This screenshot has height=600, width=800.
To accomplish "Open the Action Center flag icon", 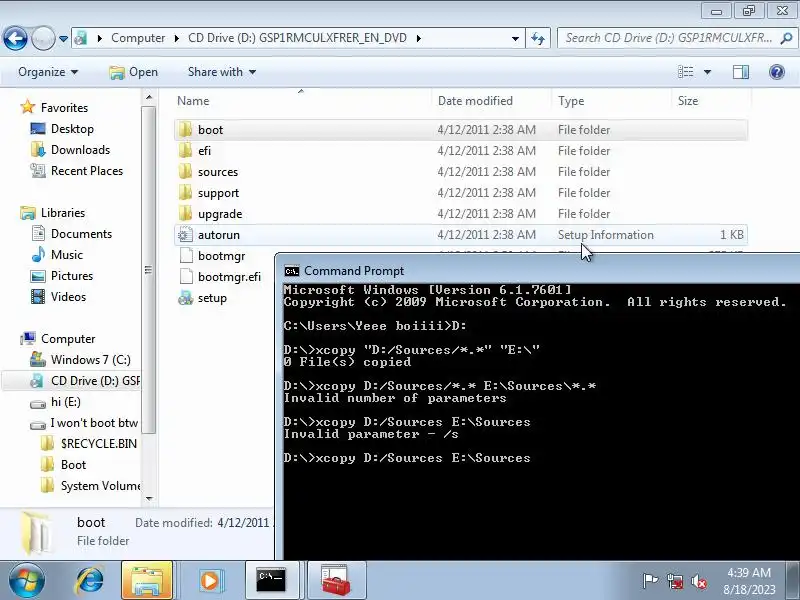I will 650,581.
